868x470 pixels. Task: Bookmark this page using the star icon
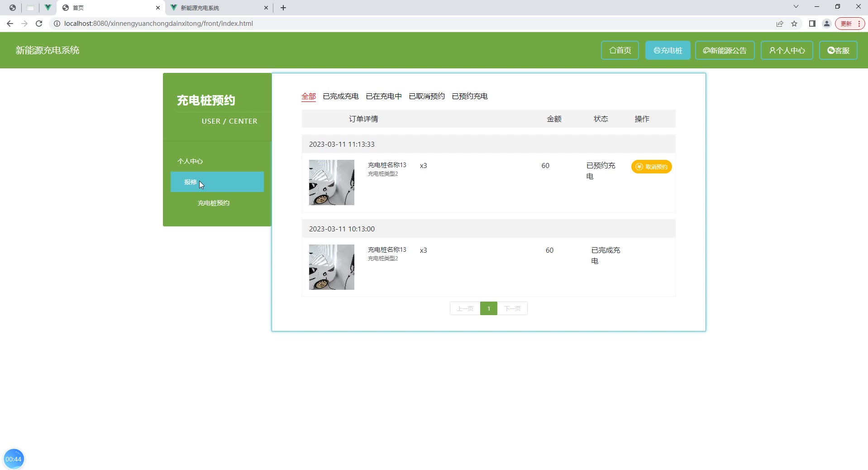794,24
